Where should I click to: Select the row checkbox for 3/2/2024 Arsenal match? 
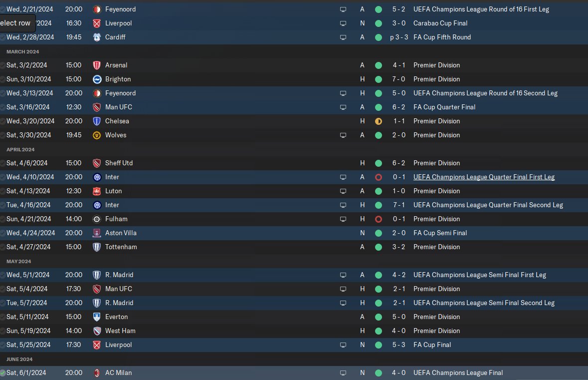pyautogui.click(x=3, y=65)
